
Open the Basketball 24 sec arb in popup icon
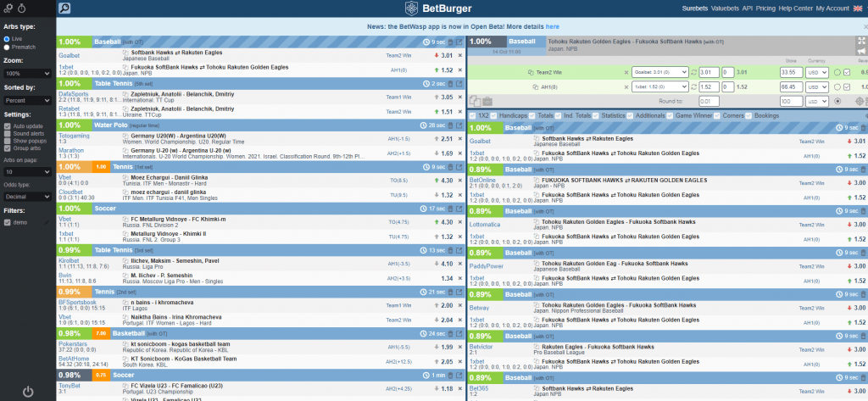(459, 334)
